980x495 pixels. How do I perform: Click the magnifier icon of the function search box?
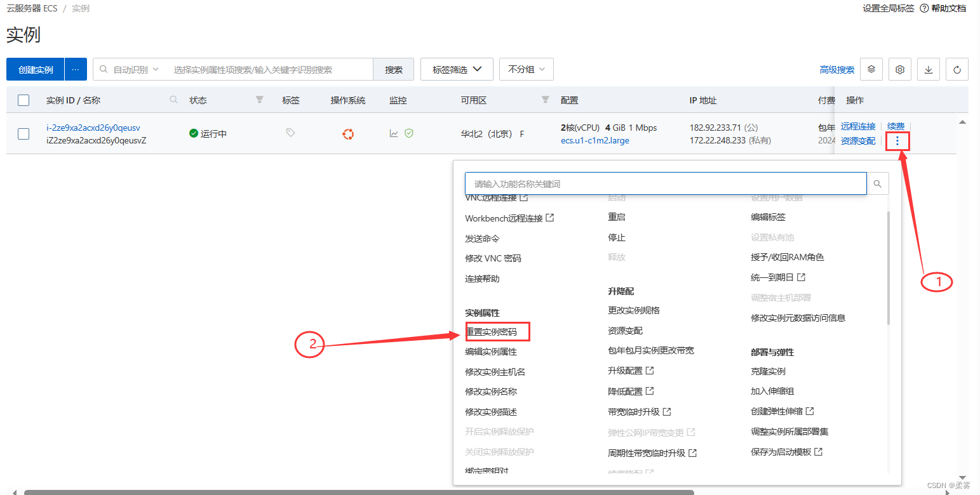coord(878,184)
